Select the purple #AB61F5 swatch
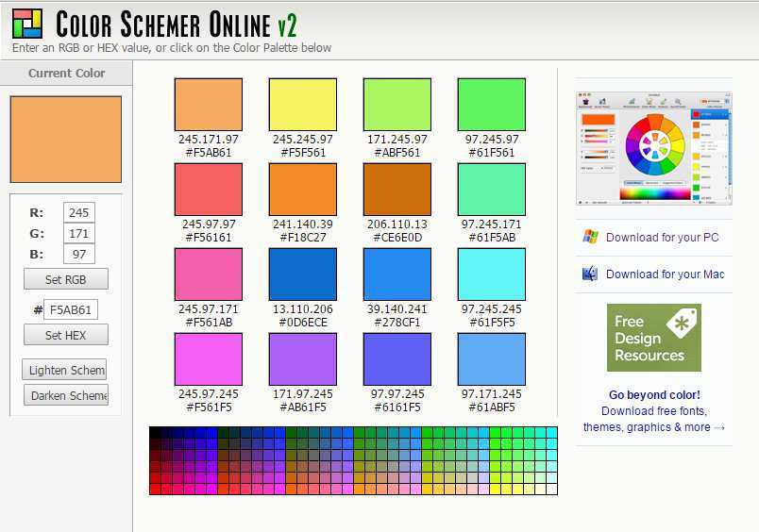The image size is (759, 532). coord(303,358)
